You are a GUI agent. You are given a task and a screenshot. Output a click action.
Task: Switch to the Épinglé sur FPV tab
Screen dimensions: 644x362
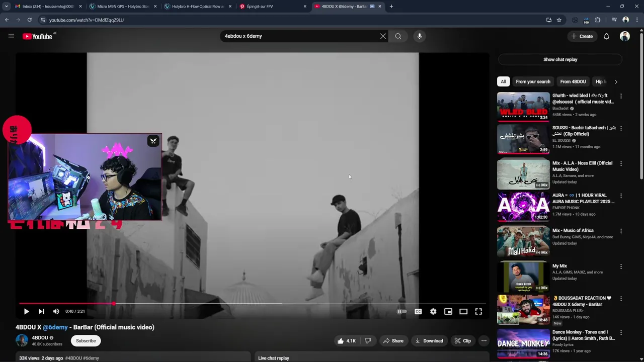272,7
